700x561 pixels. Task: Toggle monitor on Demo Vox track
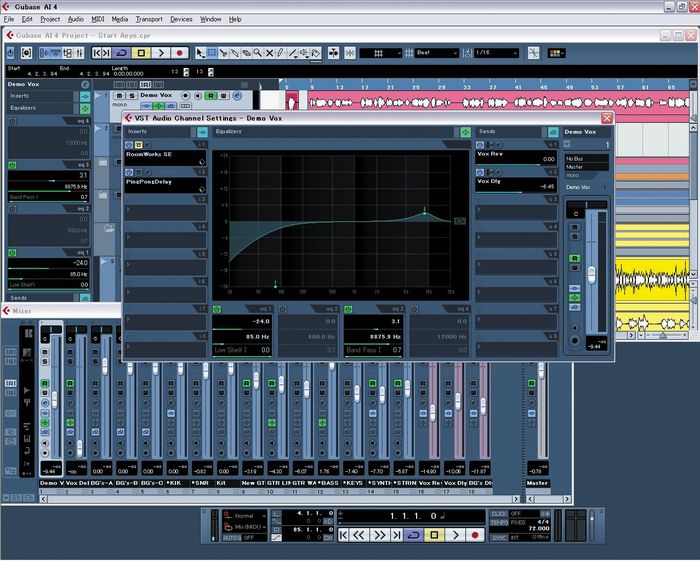(x=197, y=96)
